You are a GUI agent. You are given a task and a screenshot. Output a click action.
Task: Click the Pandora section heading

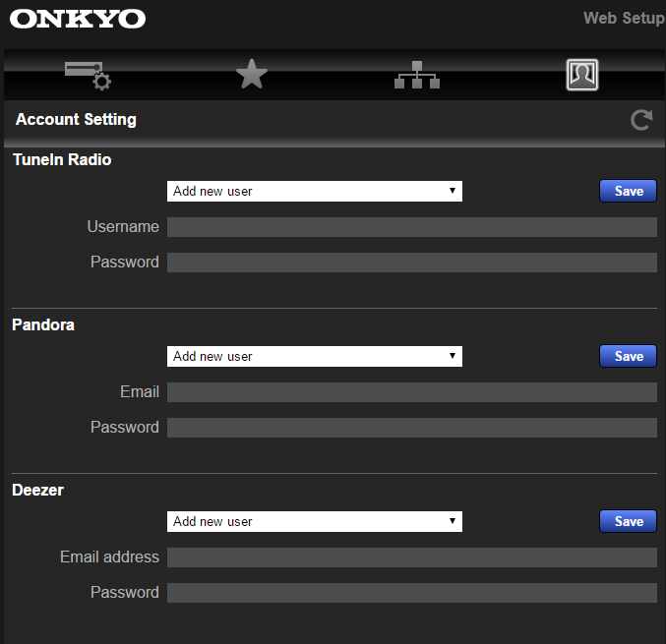(43, 324)
